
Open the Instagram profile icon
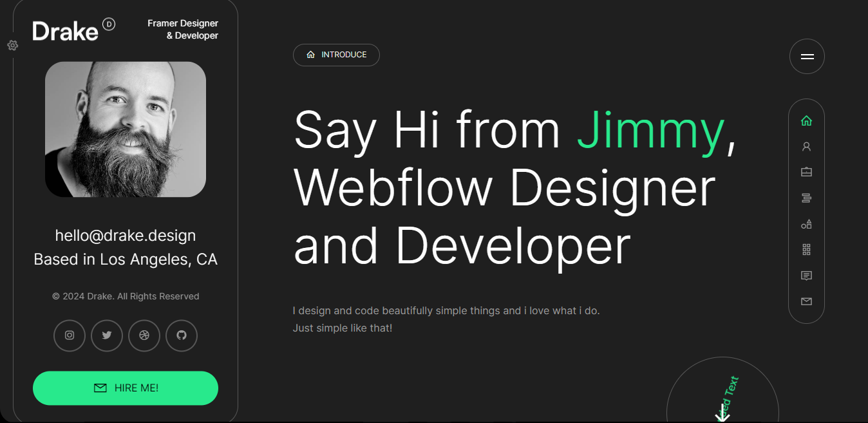click(69, 335)
